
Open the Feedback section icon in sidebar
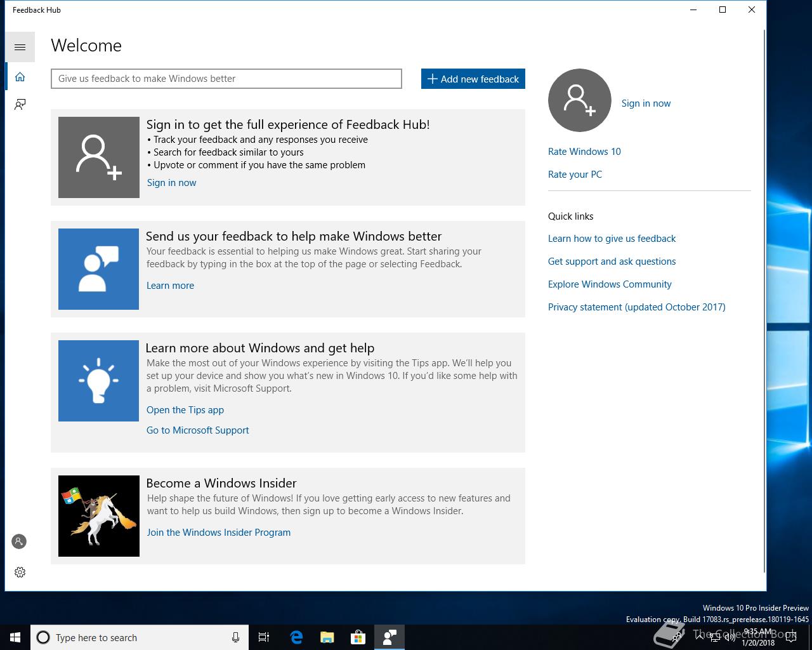coord(20,104)
